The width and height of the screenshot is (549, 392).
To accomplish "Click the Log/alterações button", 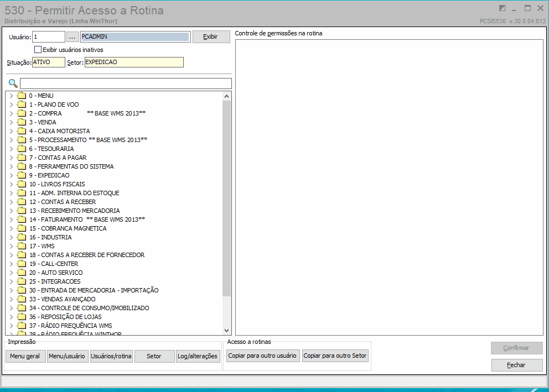I will pos(198,356).
